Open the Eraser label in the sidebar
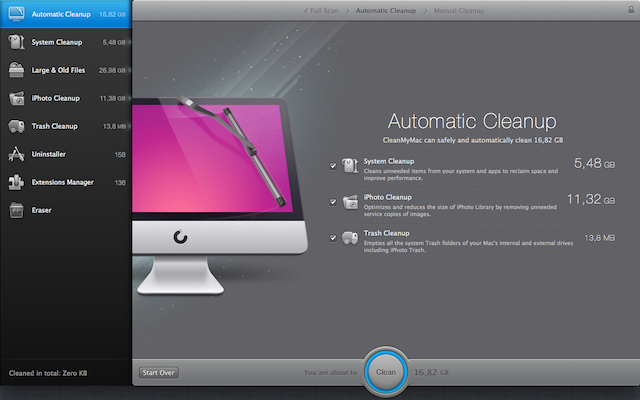This screenshot has height=400, width=640. click(42, 210)
